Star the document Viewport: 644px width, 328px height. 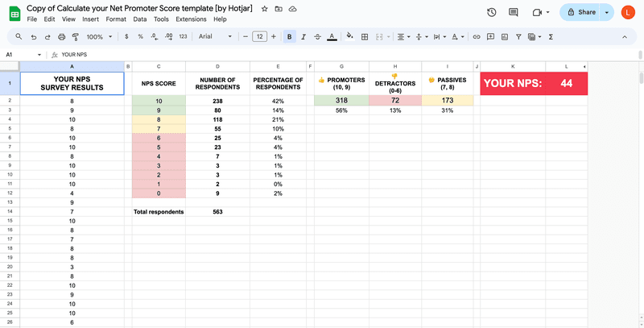pyautogui.click(x=265, y=9)
